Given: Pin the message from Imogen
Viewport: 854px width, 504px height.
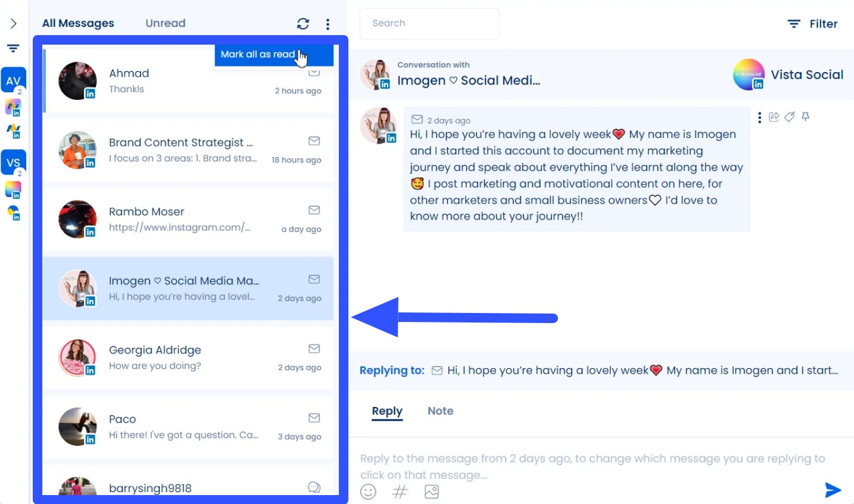Looking at the screenshot, I should coord(805,117).
